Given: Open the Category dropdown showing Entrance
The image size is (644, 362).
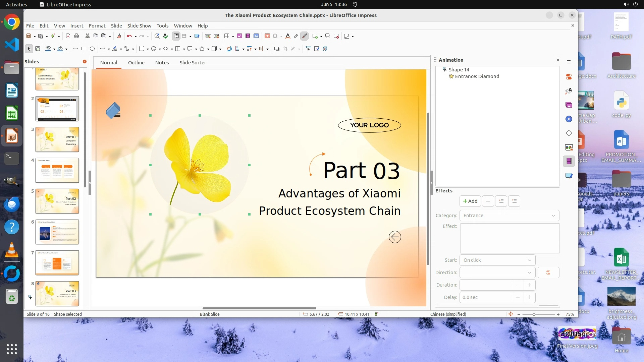Looking at the screenshot, I should [509, 216].
